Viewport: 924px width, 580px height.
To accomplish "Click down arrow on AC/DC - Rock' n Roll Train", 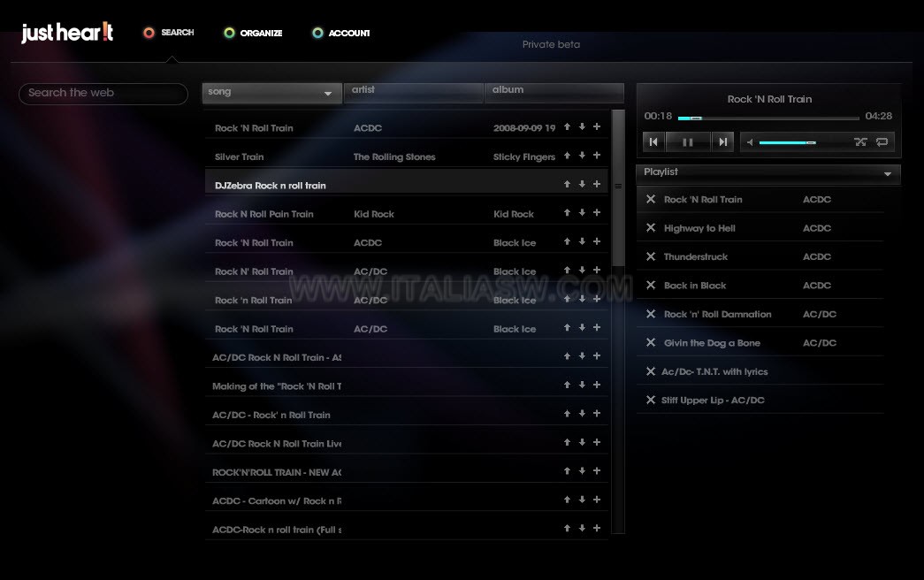I will tap(582, 414).
